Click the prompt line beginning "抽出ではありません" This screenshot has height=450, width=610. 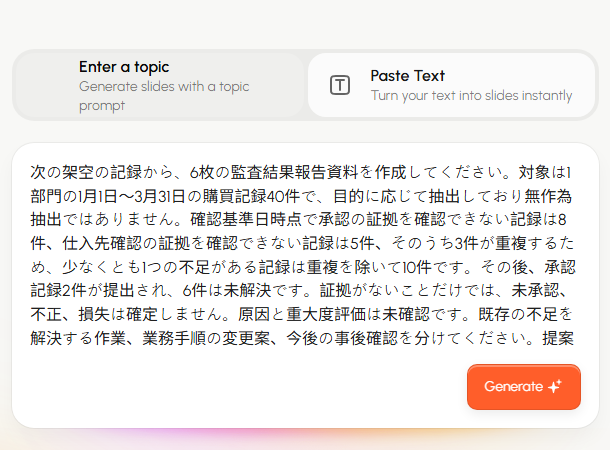click(x=298, y=220)
